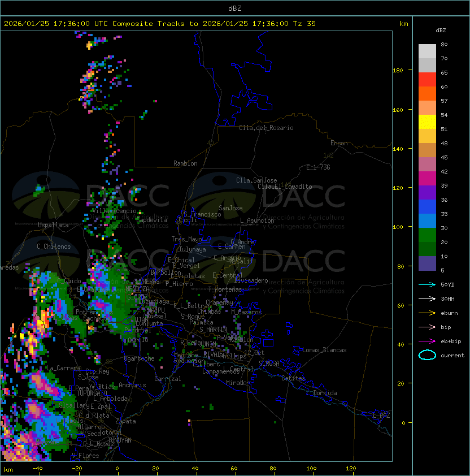Screen dimensions: 470x476
Task: Select the gold 51-48 dBZ swatch
Action: (427, 136)
